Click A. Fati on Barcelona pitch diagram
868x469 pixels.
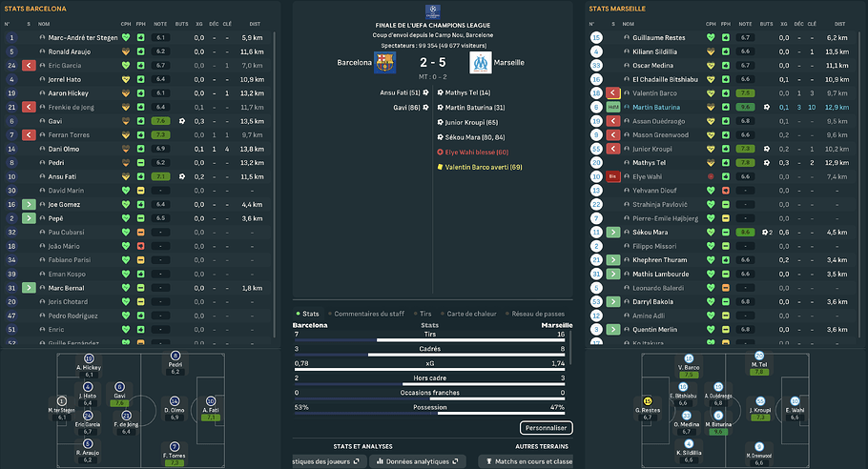tap(211, 409)
